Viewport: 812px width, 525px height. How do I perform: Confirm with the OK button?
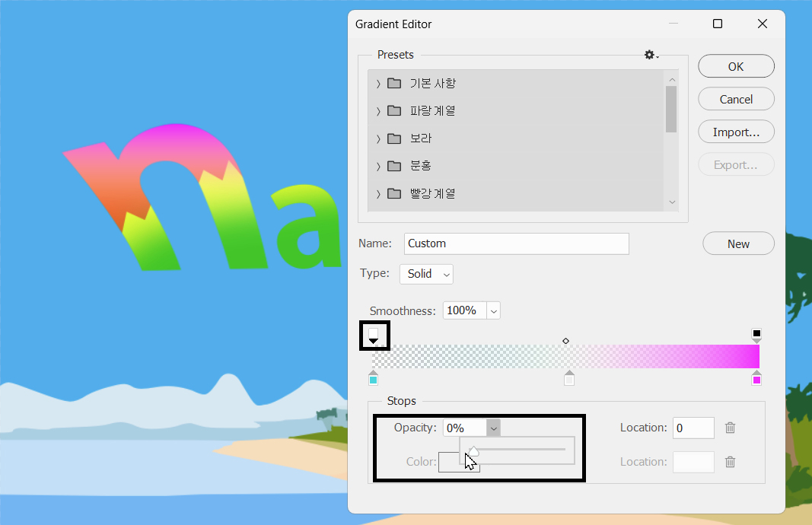coord(736,66)
